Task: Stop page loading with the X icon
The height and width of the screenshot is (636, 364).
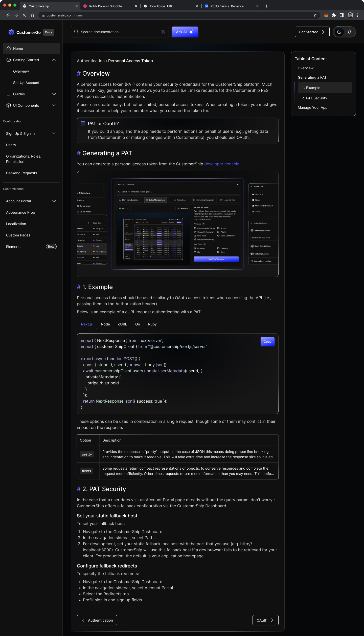Action: (x=24, y=15)
